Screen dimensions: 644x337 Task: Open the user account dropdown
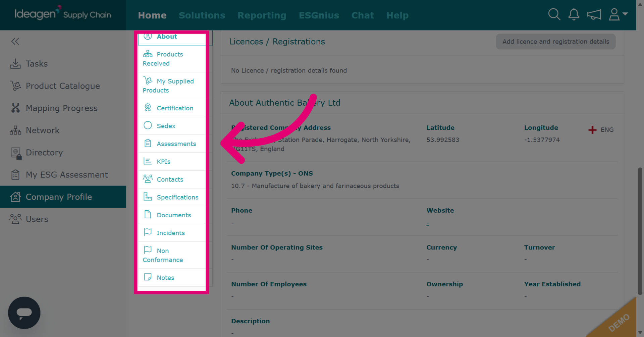[618, 14]
